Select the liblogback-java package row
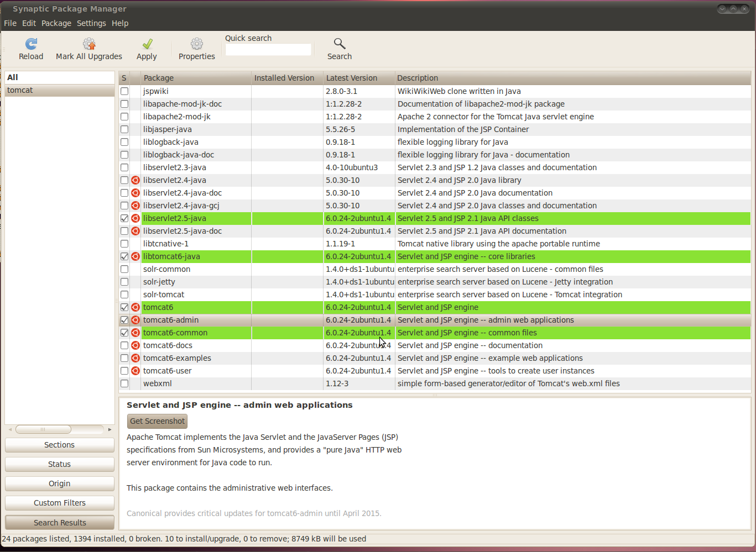The height and width of the screenshot is (552, 756). [435, 142]
